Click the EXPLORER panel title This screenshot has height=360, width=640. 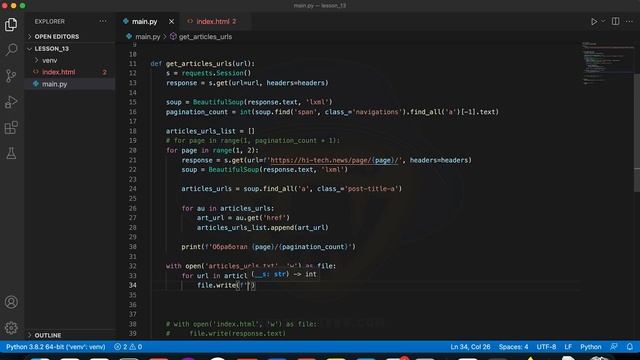pos(49,22)
